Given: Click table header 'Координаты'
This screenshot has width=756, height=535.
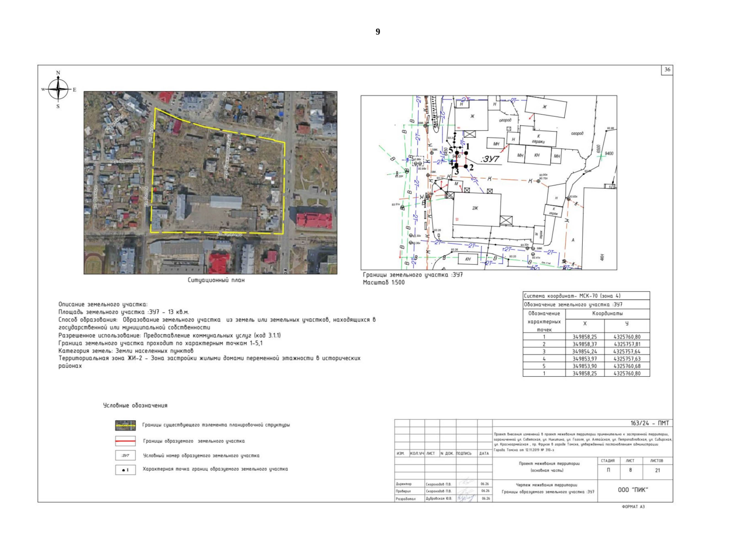Looking at the screenshot, I should (608, 313).
